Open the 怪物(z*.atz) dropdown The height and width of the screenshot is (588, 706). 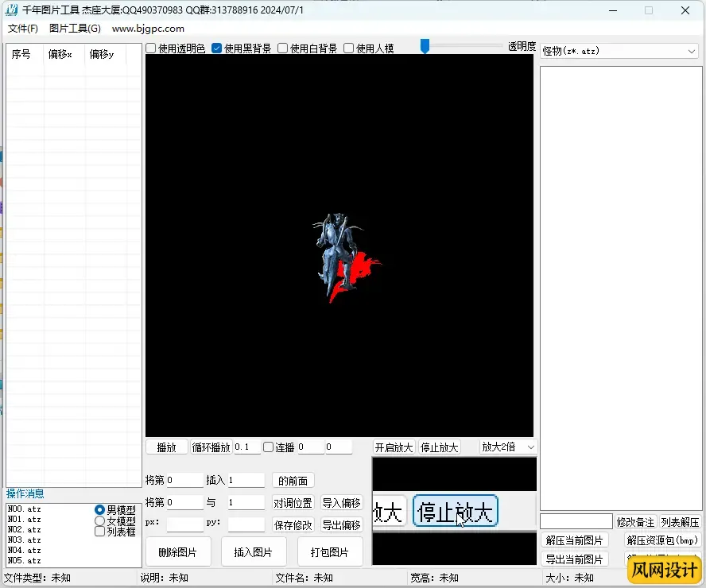coord(619,51)
